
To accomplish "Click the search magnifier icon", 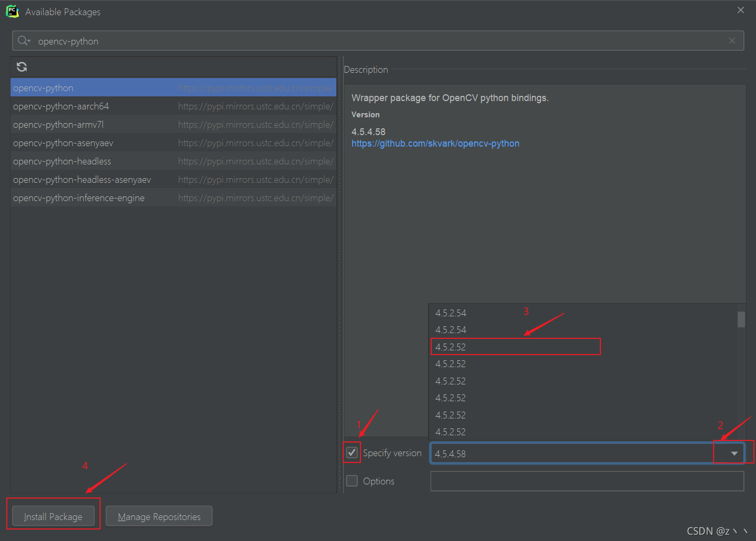I will click(x=24, y=41).
